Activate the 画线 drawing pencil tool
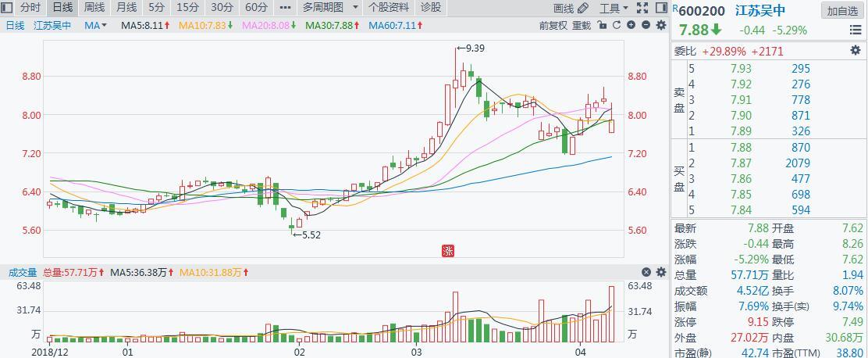The height and width of the screenshot is (358, 868). pos(571,9)
